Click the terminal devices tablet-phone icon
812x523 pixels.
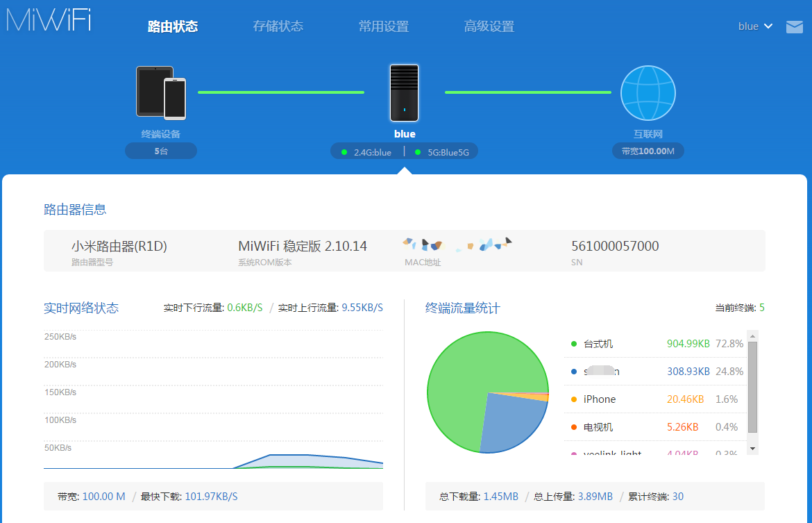(161, 92)
